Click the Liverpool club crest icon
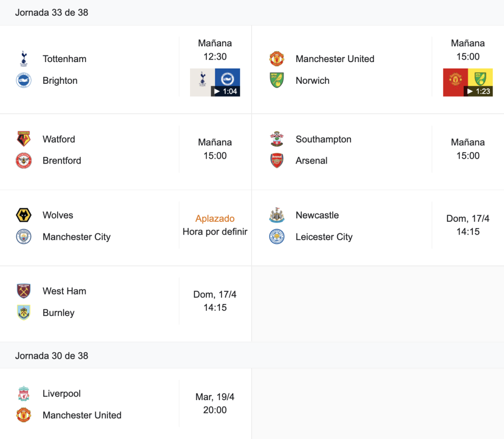This screenshot has width=504, height=439. (24, 394)
